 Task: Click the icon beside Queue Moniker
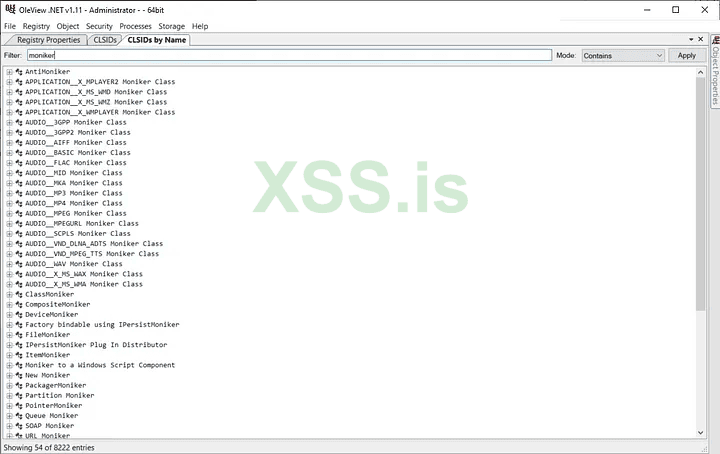click(19, 415)
